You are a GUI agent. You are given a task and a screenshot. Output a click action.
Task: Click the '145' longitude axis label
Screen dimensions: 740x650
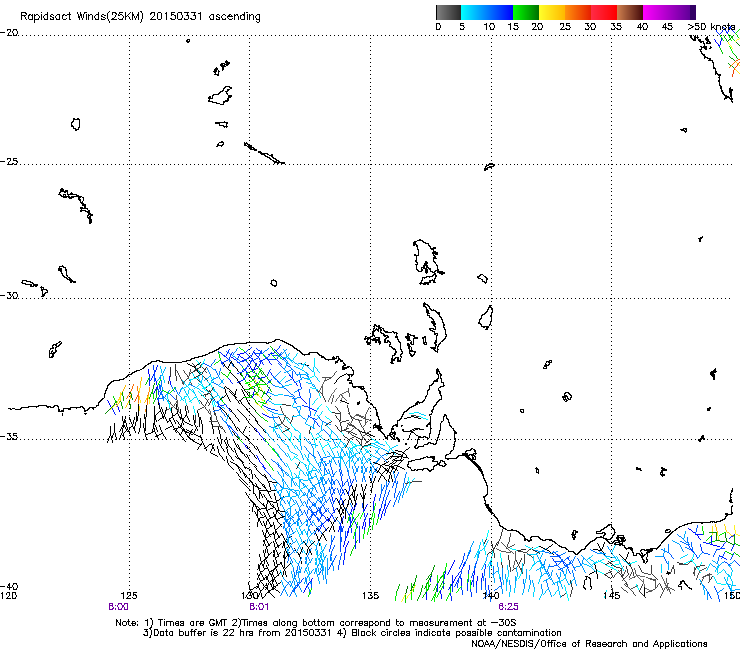[612, 596]
